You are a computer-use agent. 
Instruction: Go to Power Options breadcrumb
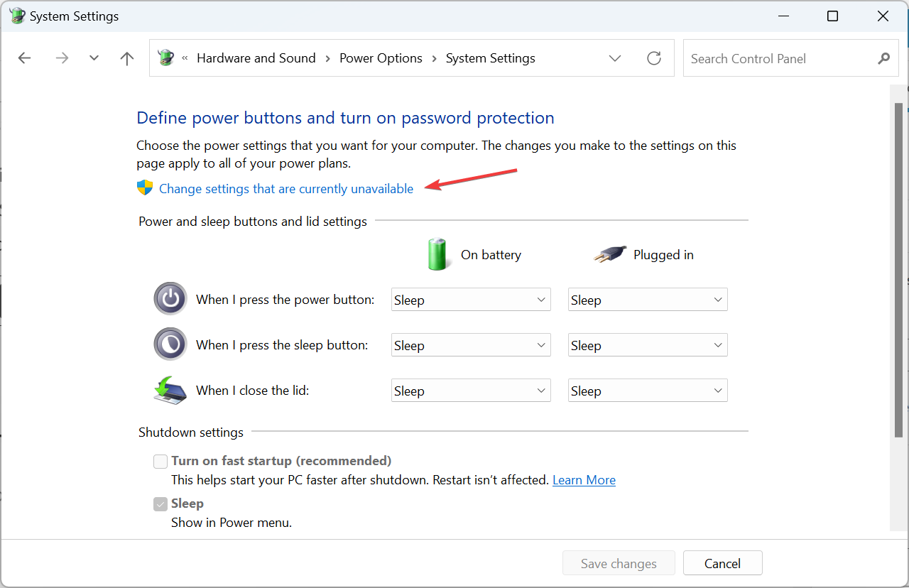coord(381,58)
